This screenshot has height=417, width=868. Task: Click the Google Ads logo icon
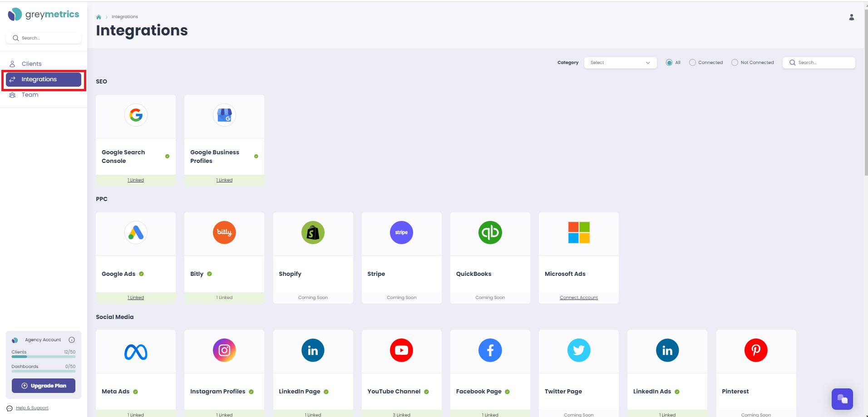click(136, 232)
